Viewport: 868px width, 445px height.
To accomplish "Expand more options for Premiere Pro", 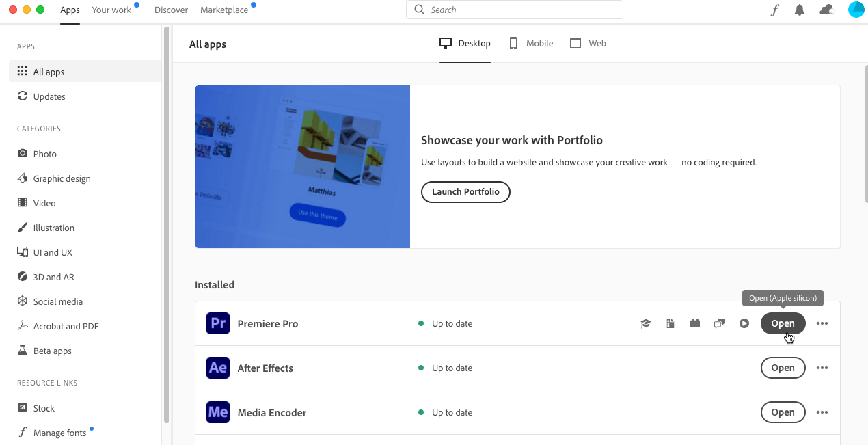I will pyautogui.click(x=822, y=324).
